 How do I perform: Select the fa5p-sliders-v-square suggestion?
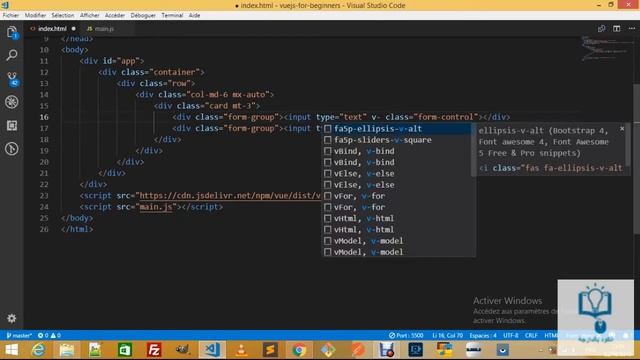coord(397,140)
